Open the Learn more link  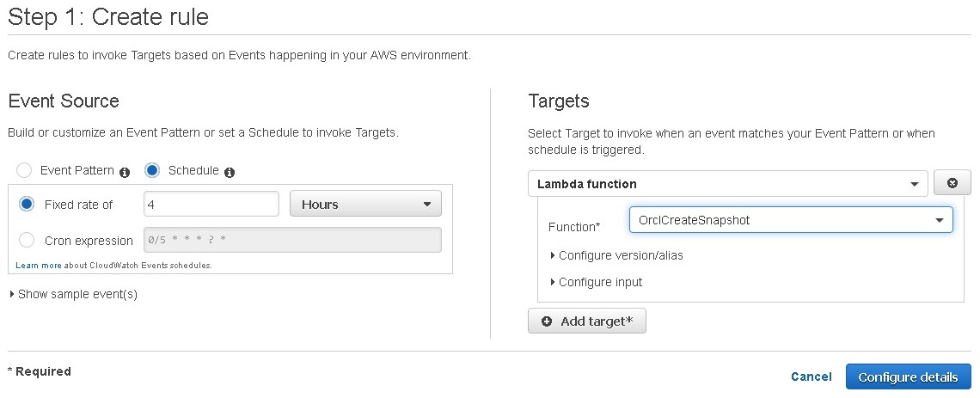pos(39,266)
